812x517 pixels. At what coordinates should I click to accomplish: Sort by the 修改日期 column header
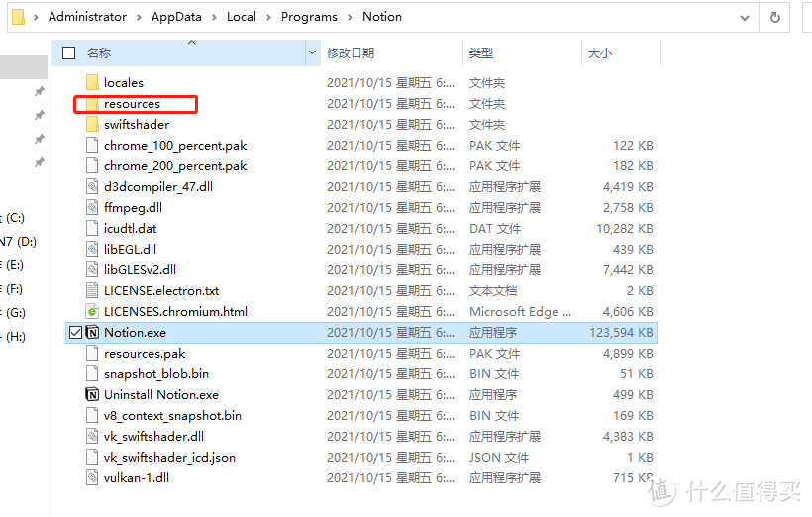pyautogui.click(x=351, y=52)
